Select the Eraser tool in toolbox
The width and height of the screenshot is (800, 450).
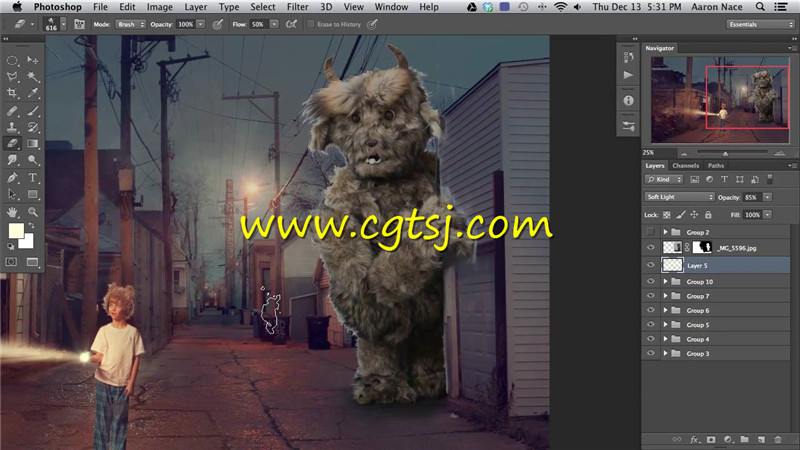coord(12,143)
